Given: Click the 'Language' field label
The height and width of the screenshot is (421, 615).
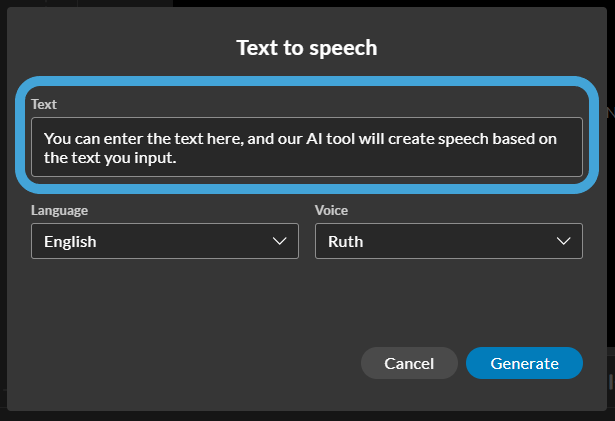Looking at the screenshot, I should coord(59,210).
